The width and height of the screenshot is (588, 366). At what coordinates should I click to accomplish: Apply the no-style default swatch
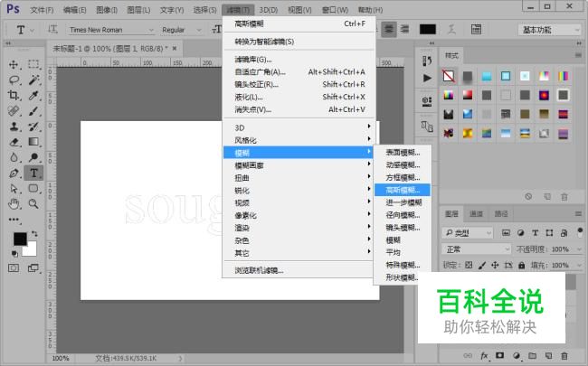pos(449,76)
